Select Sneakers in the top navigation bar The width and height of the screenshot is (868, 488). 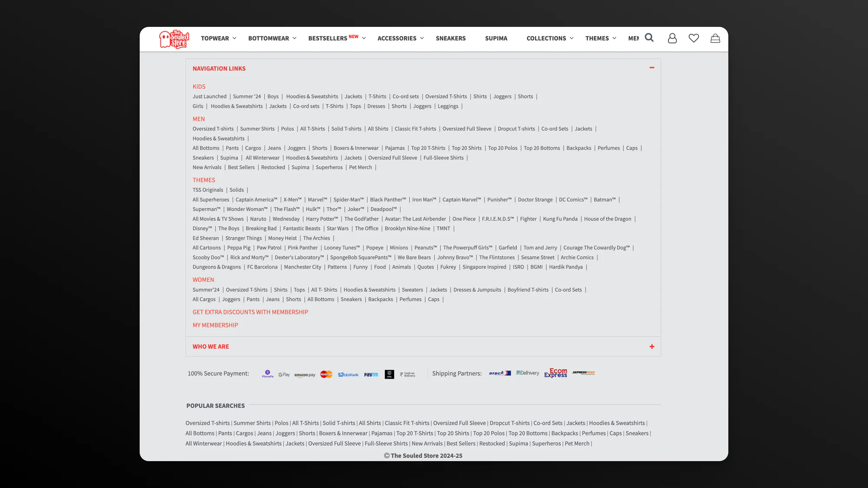click(450, 38)
